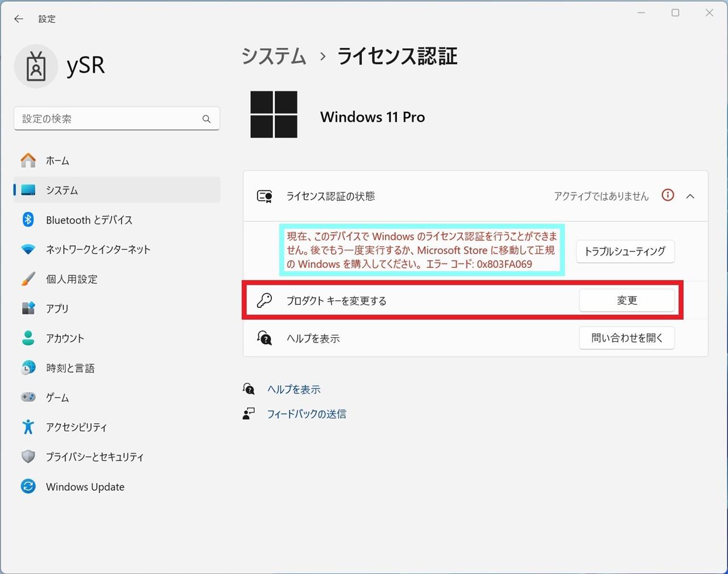Click the アカウント person icon
The height and width of the screenshot is (574, 728).
click(28, 338)
